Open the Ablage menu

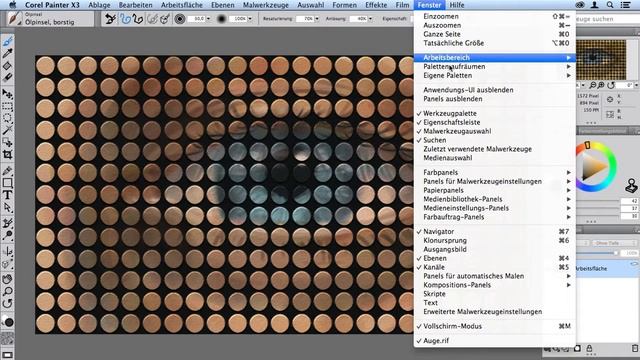pyautogui.click(x=99, y=5)
